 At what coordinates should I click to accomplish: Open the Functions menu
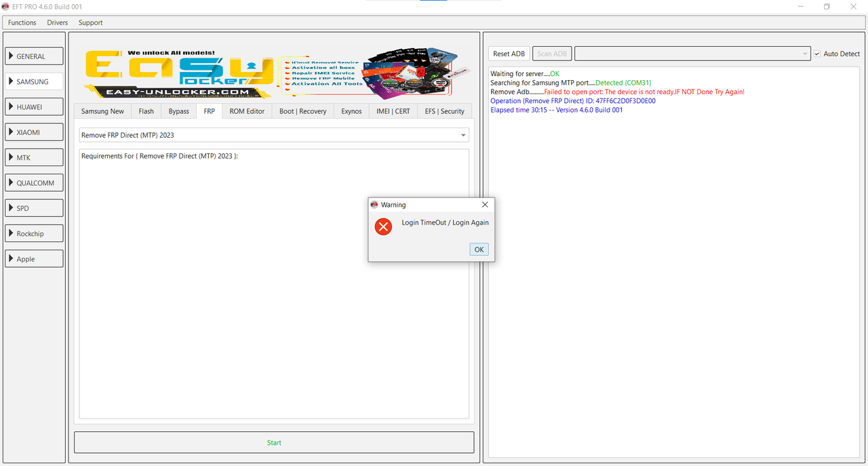click(22, 22)
